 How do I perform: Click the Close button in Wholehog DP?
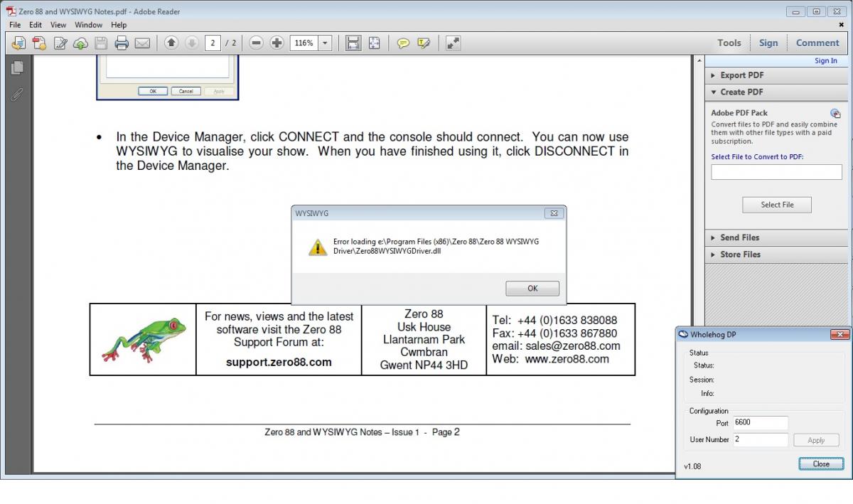821,464
